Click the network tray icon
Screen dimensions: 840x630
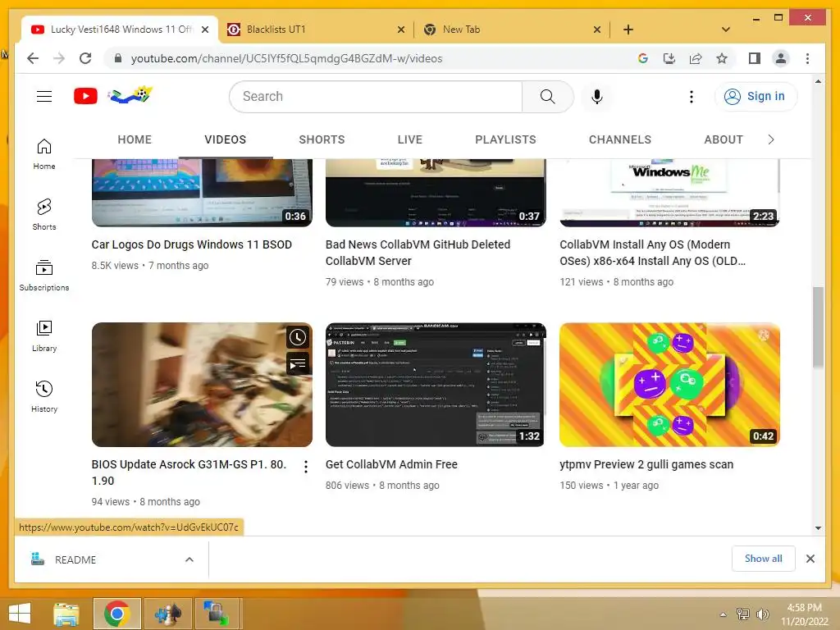coord(743,614)
